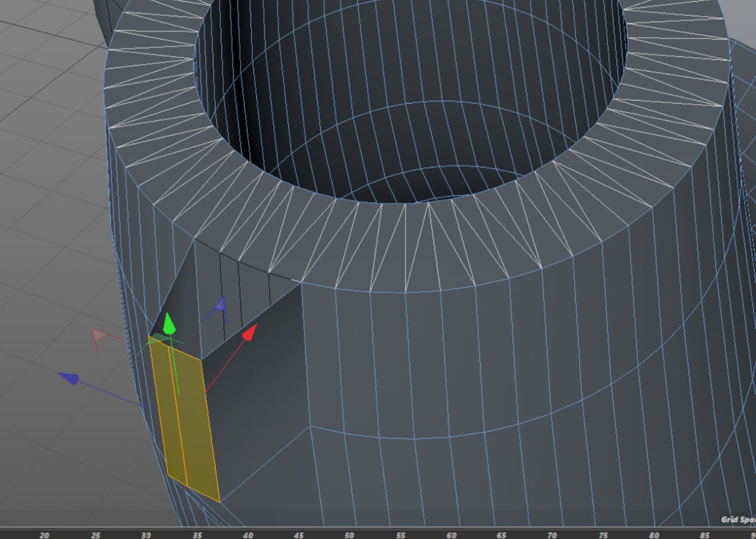Jump to frame 45 on the timeline ruler
The image size is (756, 539).
(298, 535)
